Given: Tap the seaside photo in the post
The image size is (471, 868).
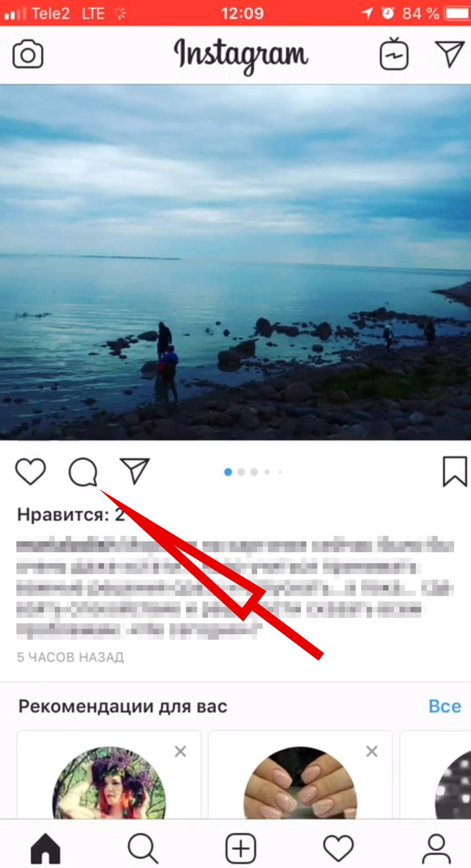Looking at the screenshot, I should [x=235, y=262].
